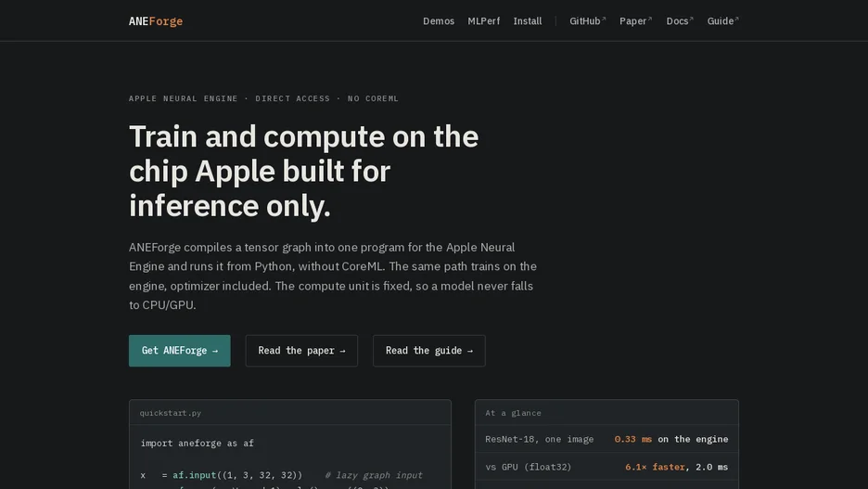Jump to the Install section
This screenshot has height=489, width=868.
(x=527, y=21)
